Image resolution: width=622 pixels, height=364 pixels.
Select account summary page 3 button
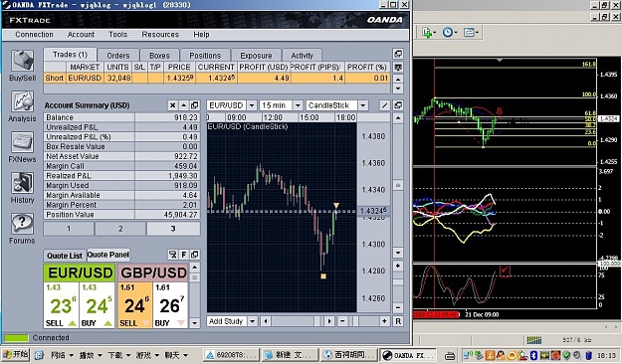point(173,229)
